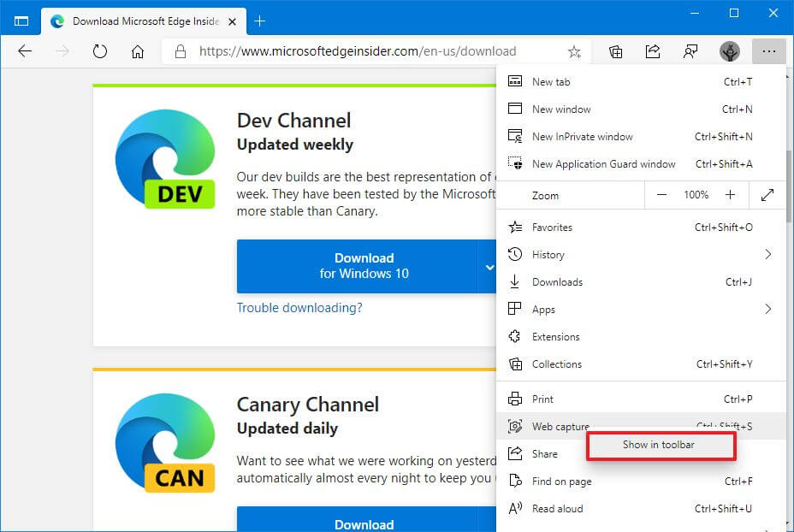Go back to previous page
This screenshot has height=532, width=794.
point(25,51)
